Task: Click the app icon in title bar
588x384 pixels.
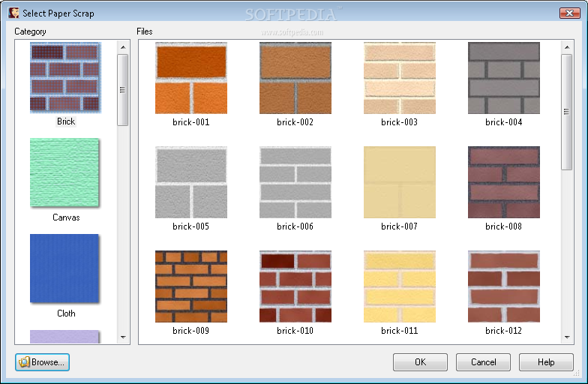Action: (x=13, y=13)
